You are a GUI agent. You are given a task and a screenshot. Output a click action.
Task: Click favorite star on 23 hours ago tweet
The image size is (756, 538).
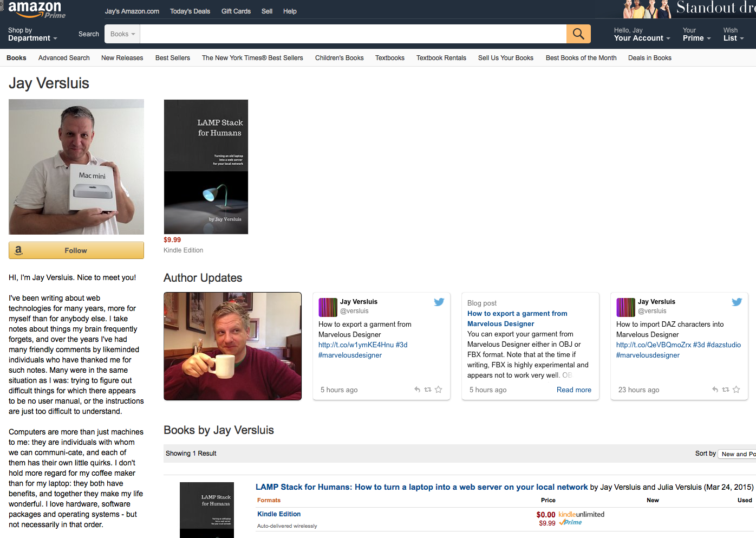[737, 390]
